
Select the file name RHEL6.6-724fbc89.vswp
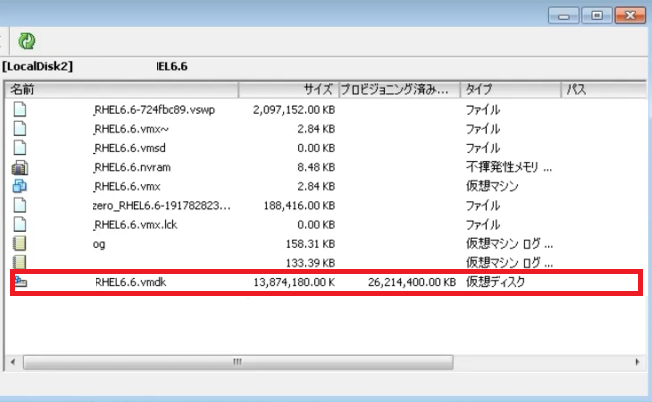click(x=153, y=110)
